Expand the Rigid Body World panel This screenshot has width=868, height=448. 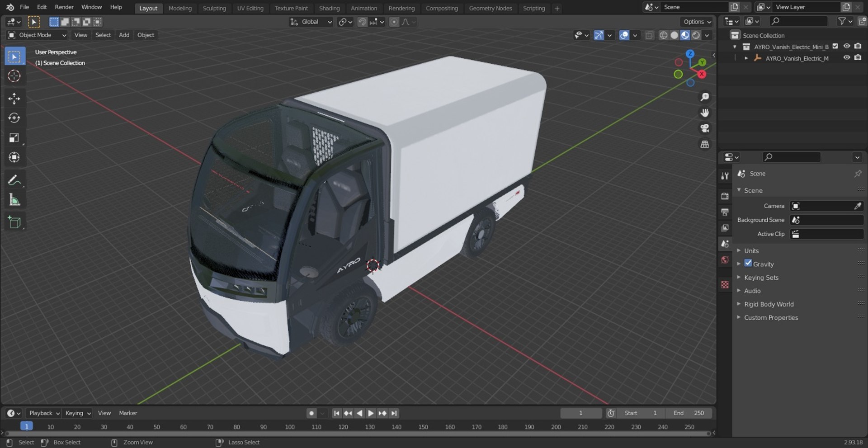click(769, 304)
